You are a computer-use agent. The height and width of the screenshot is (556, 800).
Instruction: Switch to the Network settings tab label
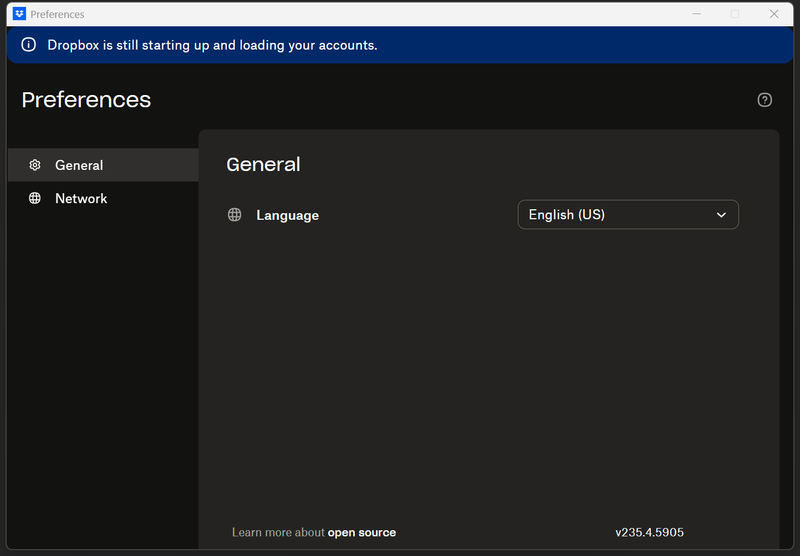[81, 198]
